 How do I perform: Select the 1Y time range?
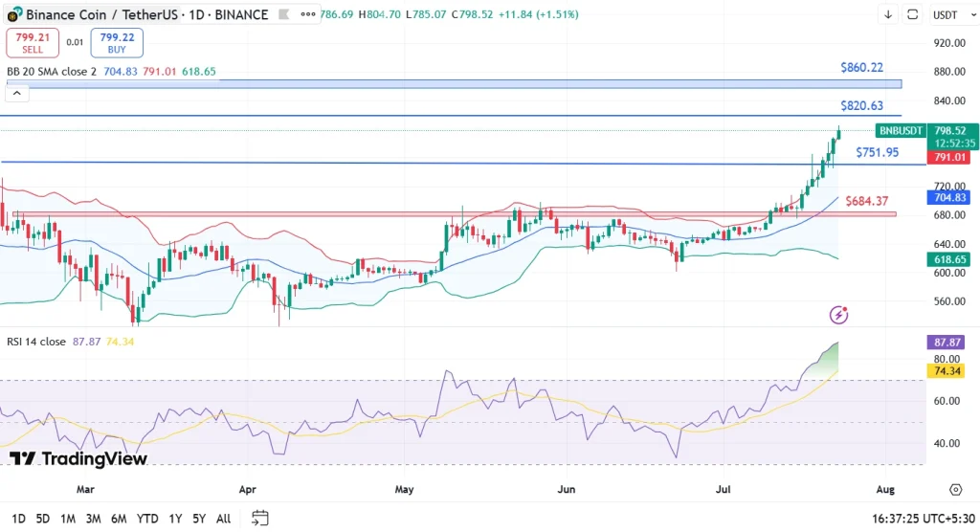point(176,519)
